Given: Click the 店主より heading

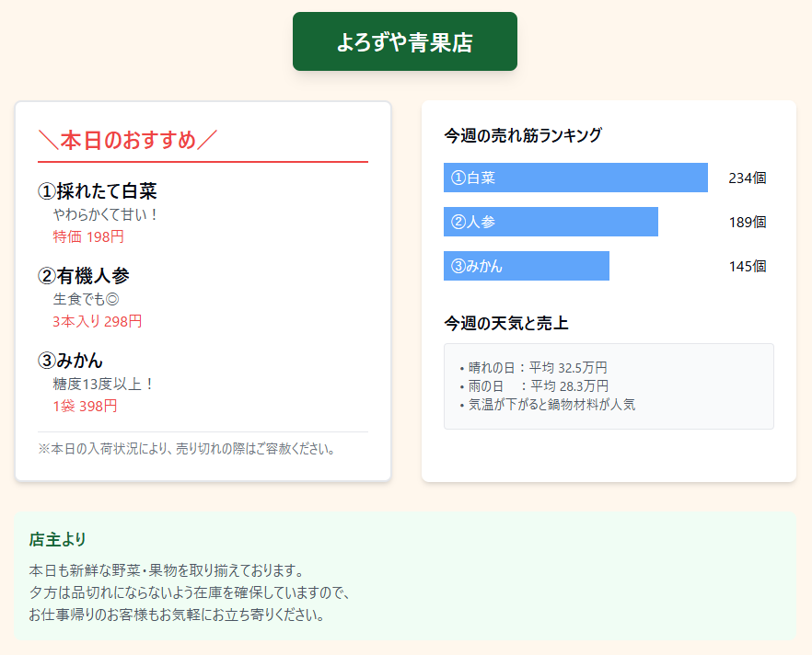Looking at the screenshot, I should tap(58, 538).
